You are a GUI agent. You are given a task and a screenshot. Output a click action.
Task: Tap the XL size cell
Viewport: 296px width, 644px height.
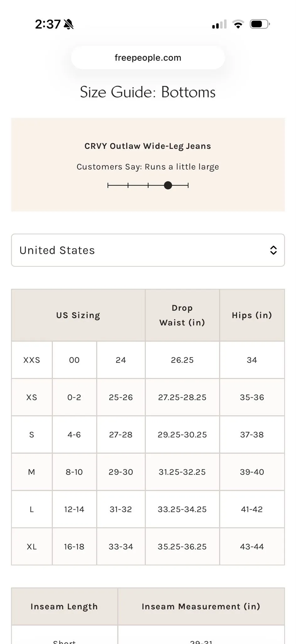tap(32, 547)
